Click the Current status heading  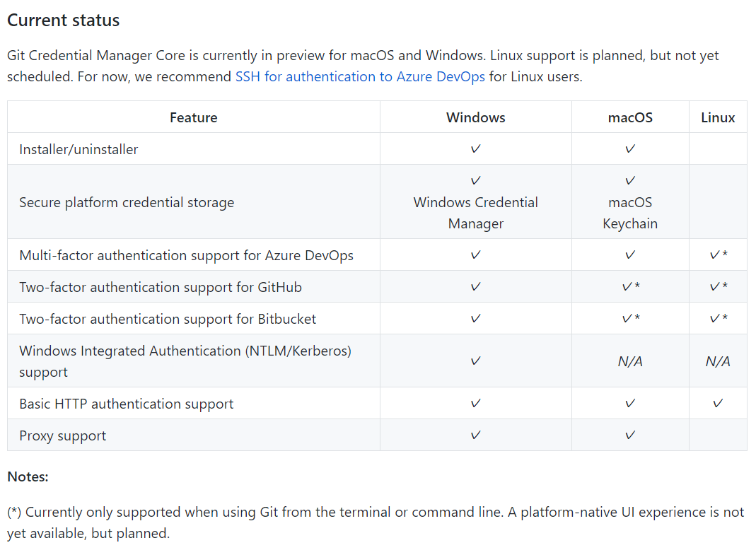point(63,21)
